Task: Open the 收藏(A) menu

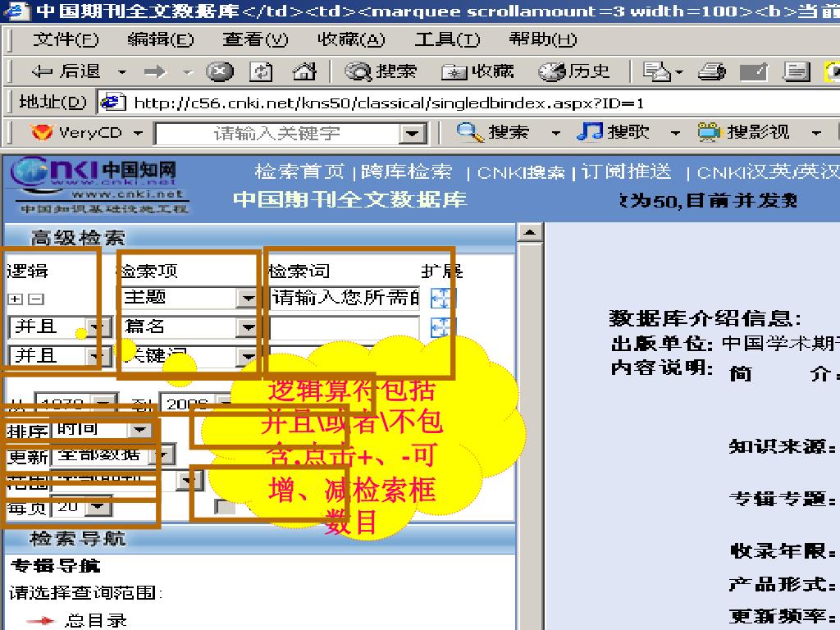Action: click(351, 39)
